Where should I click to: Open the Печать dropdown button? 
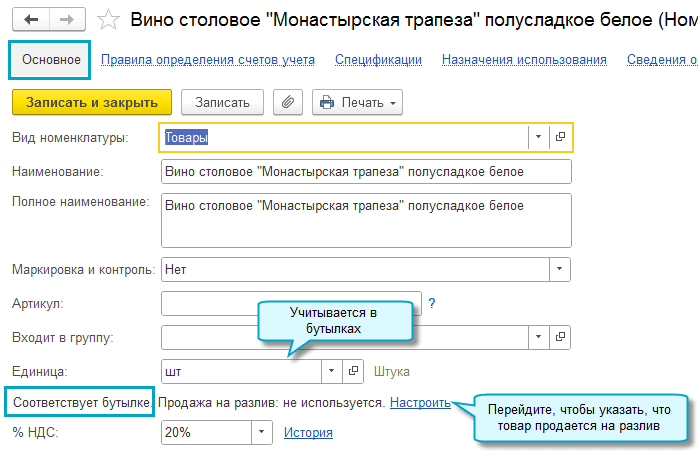click(x=357, y=102)
